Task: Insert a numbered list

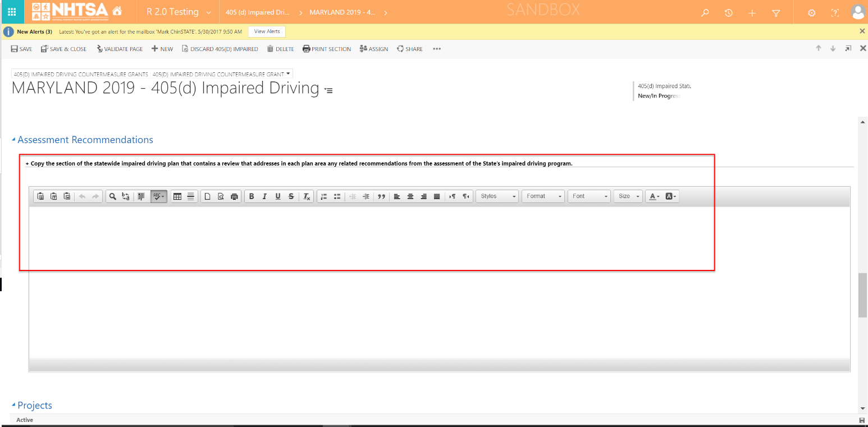Action: [323, 196]
